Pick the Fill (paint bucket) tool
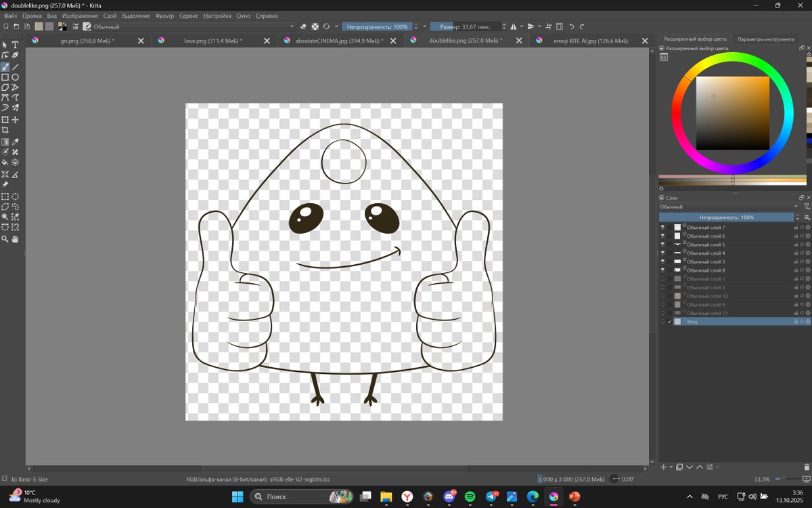812x508 pixels. (5, 163)
